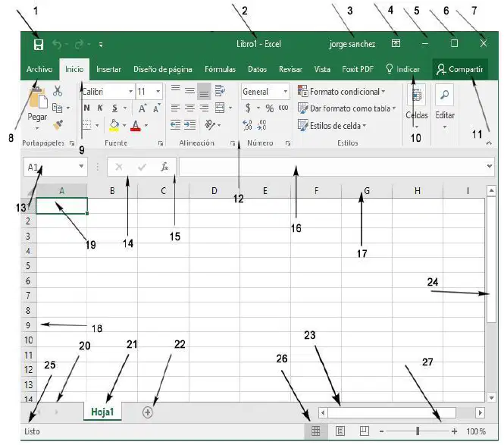Select the Inicio ribbon tab
Viewport: 504px width, 445px height.
tap(74, 69)
